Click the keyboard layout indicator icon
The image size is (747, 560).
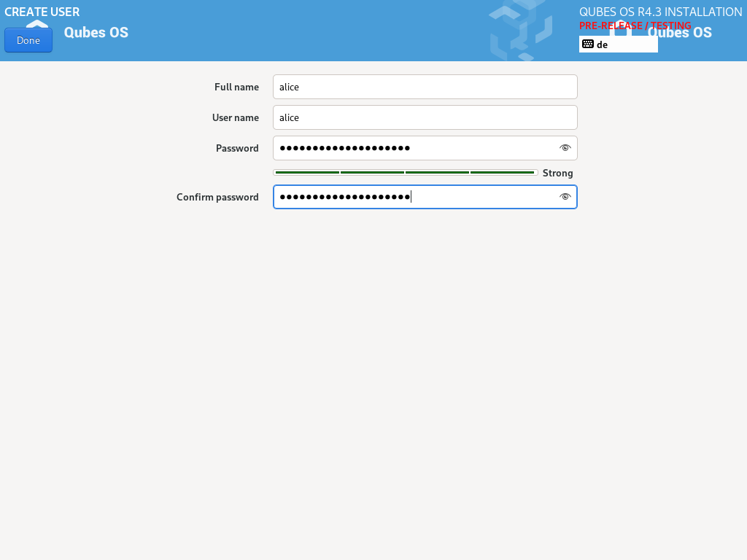590,44
